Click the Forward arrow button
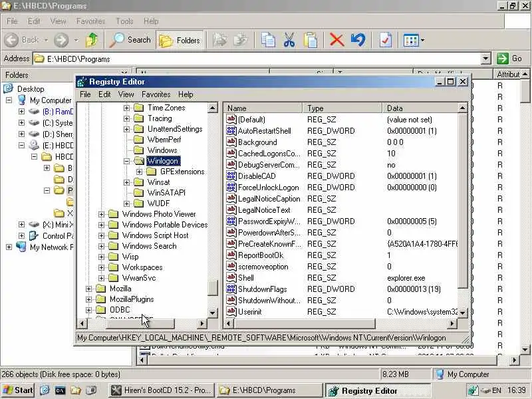Screen dimensions: 532x399 pyautogui.click(x=61, y=40)
